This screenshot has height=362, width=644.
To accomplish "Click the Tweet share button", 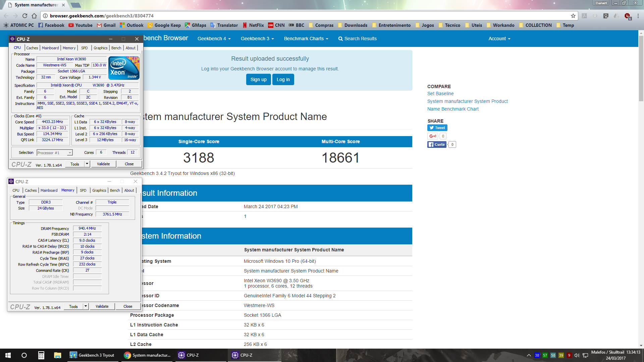I will point(437,128).
